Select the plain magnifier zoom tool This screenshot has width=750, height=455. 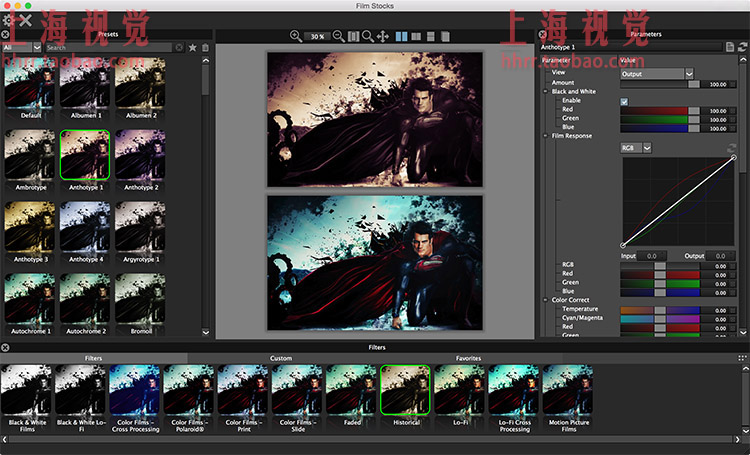tap(368, 36)
